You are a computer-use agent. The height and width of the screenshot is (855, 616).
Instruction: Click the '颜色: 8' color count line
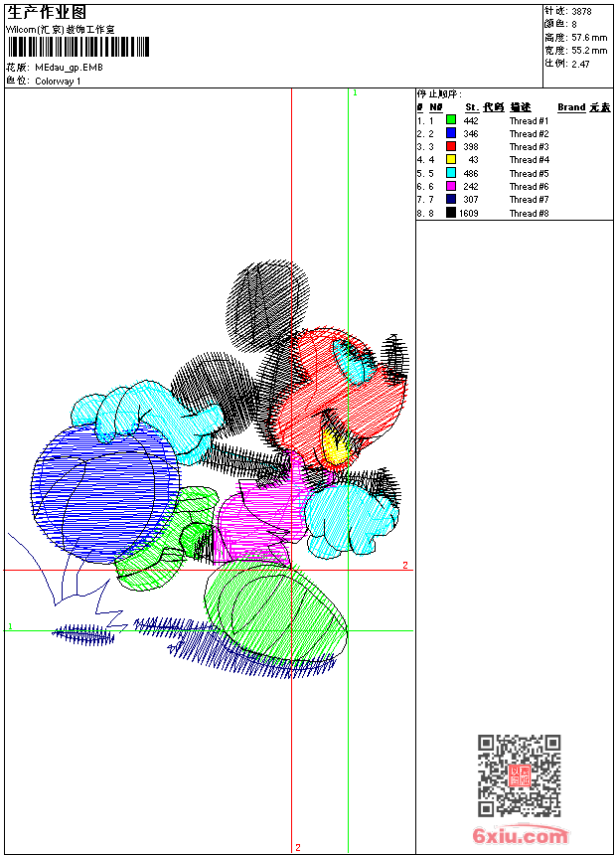(x=560, y=24)
